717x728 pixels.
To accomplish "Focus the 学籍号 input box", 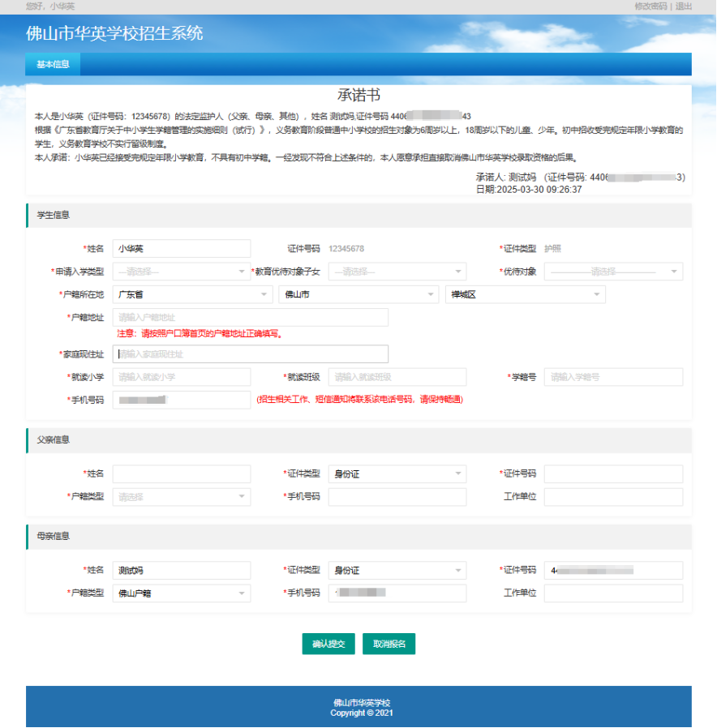I will click(x=613, y=377).
